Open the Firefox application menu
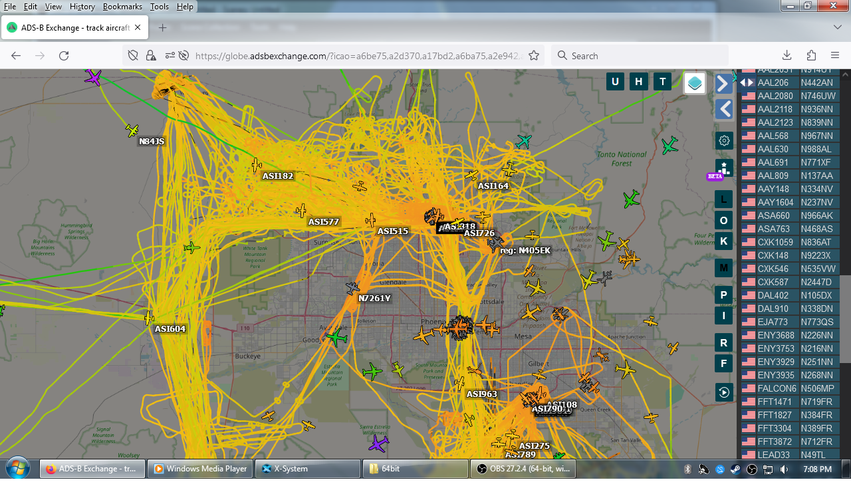 [835, 56]
